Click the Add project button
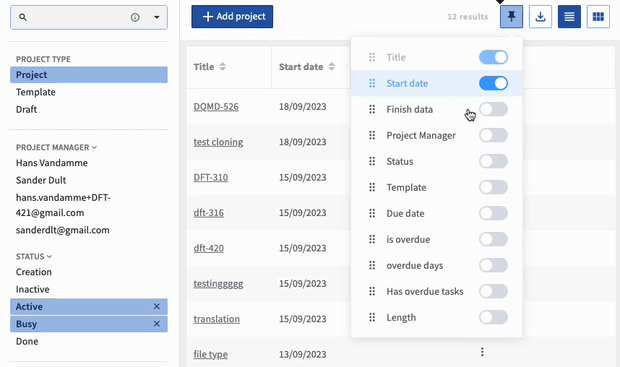 (232, 17)
